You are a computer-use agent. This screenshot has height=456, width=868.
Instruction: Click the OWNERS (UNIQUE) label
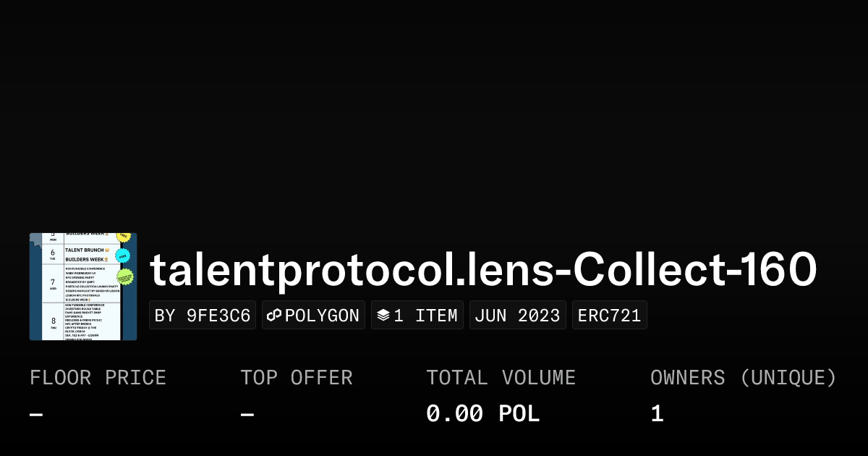(x=743, y=378)
